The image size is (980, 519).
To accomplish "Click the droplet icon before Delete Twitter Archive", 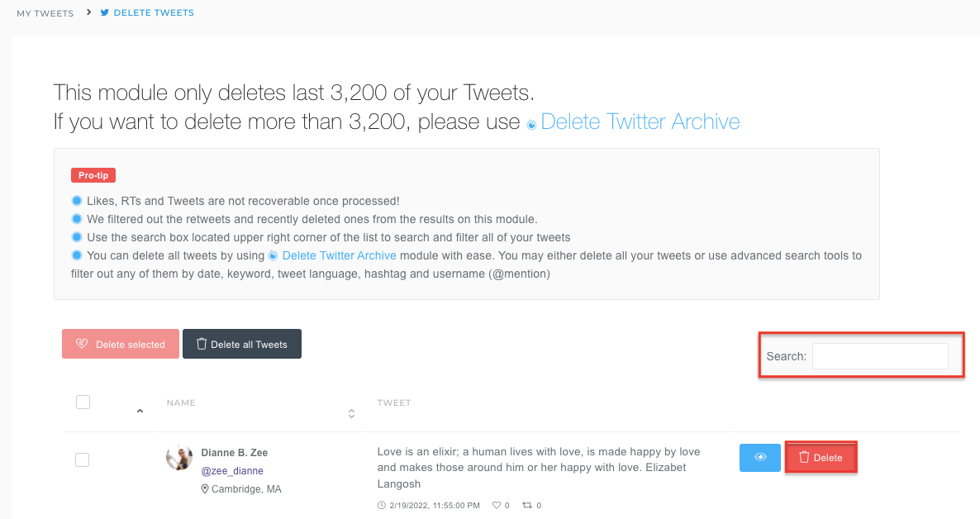I will (x=533, y=121).
